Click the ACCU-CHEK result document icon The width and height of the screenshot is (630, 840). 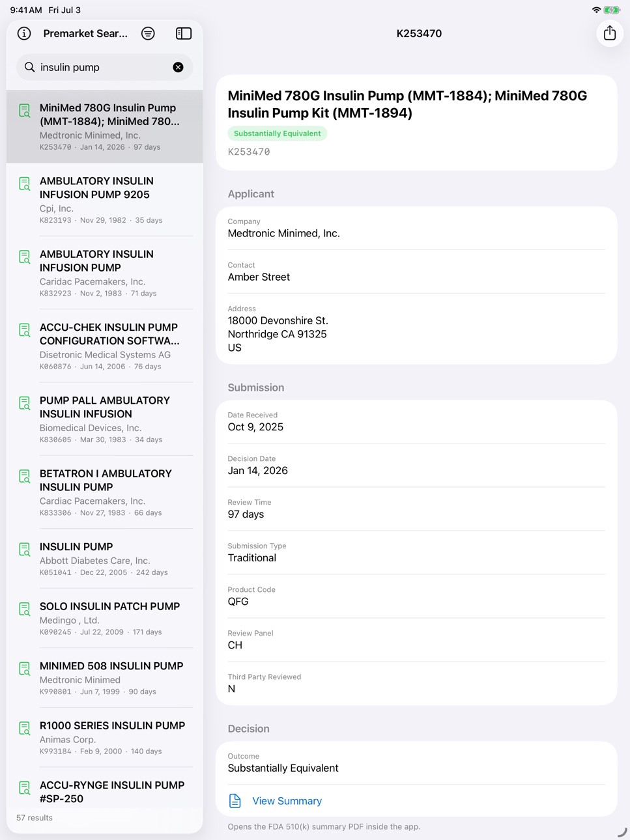coord(25,330)
